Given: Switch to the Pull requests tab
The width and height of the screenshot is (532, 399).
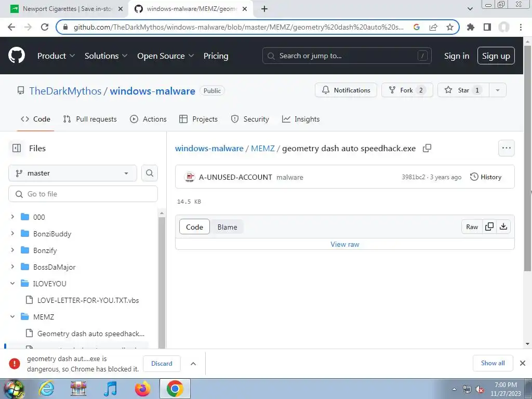Looking at the screenshot, I should (90, 119).
